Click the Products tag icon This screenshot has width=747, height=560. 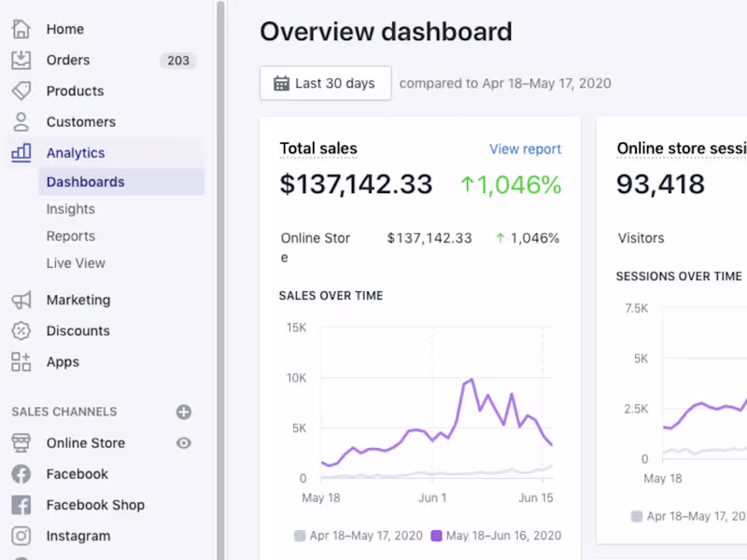click(x=21, y=91)
